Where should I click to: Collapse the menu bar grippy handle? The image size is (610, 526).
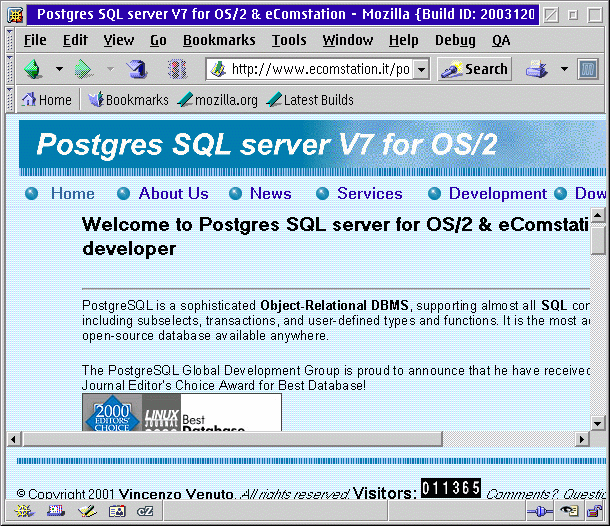point(10,40)
